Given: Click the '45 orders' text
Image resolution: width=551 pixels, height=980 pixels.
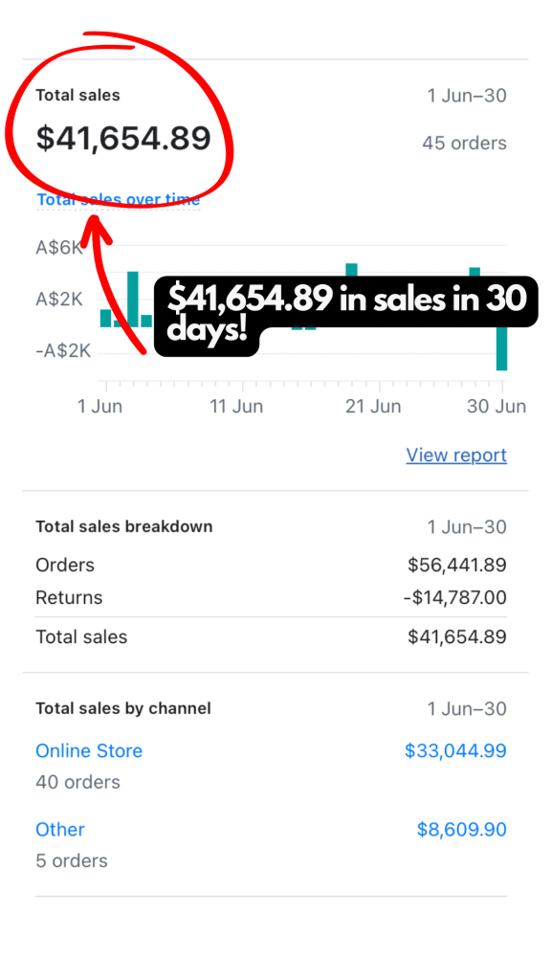Looking at the screenshot, I should click(464, 144).
